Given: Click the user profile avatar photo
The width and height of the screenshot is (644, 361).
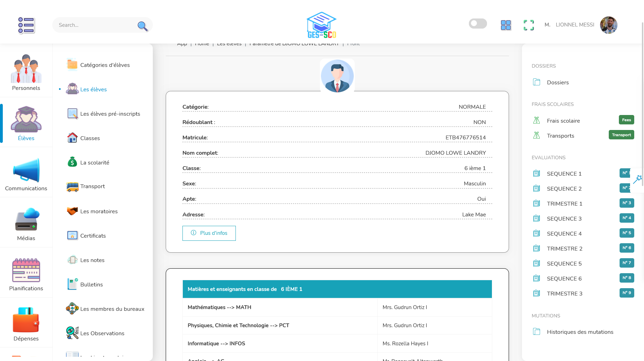Looking at the screenshot, I should (608, 25).
